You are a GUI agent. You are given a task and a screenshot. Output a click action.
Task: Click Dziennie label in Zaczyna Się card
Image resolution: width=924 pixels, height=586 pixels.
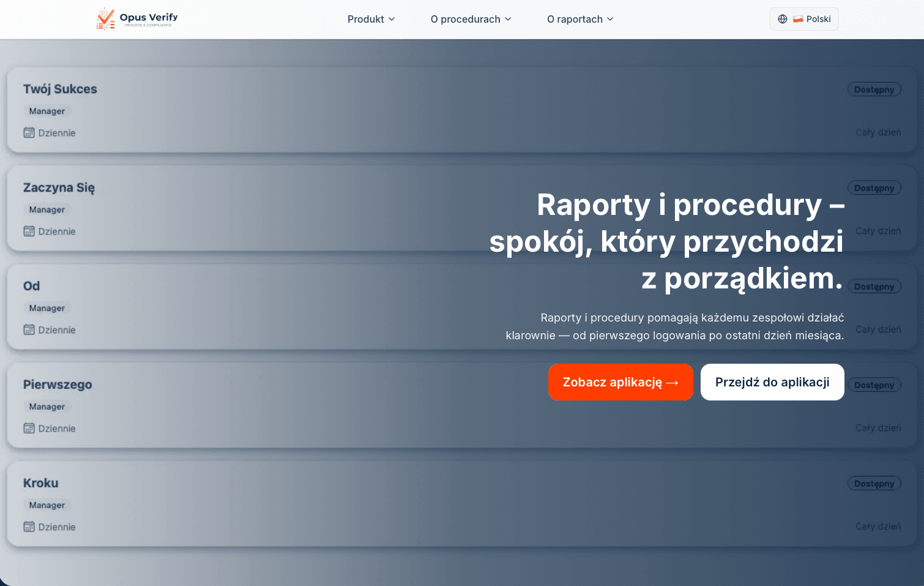point(57,231)
